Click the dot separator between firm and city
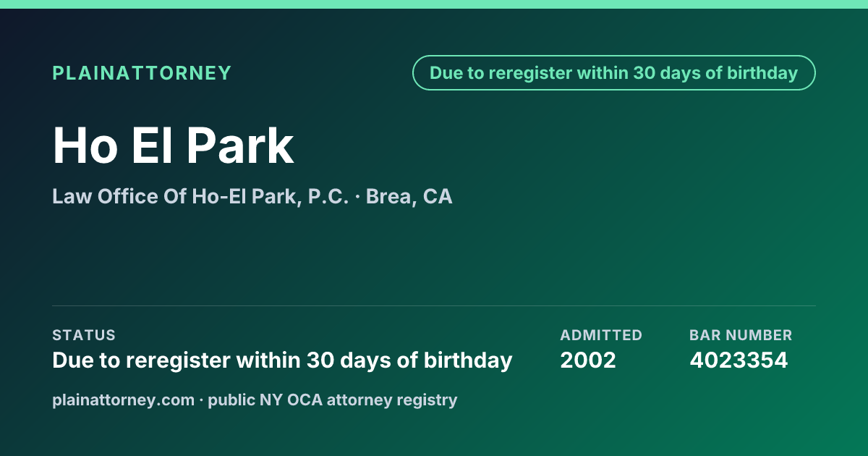This screenshot has width=868, height=456. point(357,198)
